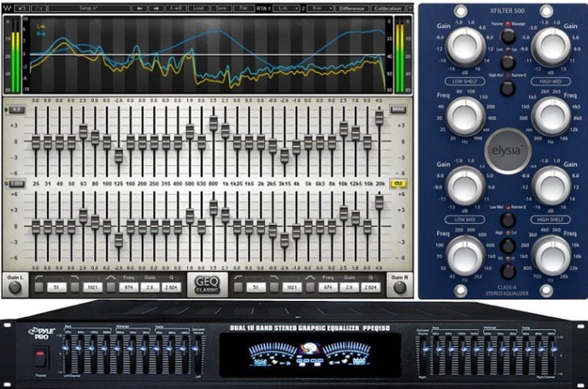This screenshot has height=389, width=588.
Task: Click HIGH SHELF label on Xfilter
Action: pyautogui.click(x=550, y=220)
